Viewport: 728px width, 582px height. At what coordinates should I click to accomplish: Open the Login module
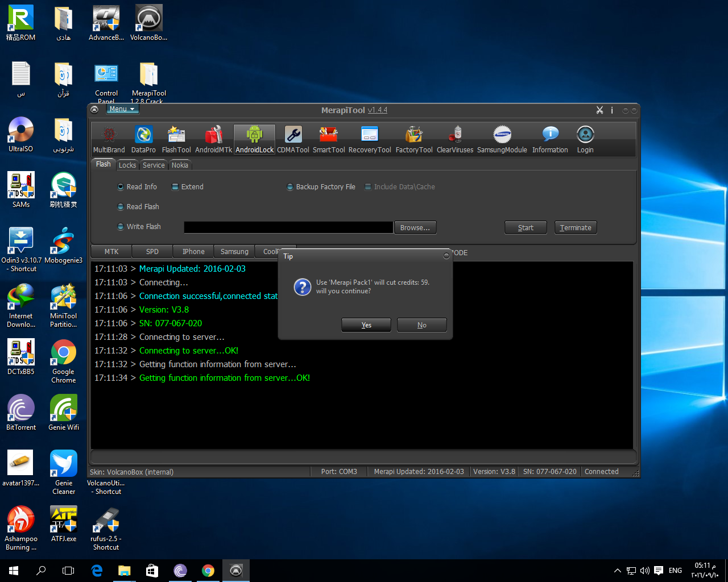[x=585, y=140]
